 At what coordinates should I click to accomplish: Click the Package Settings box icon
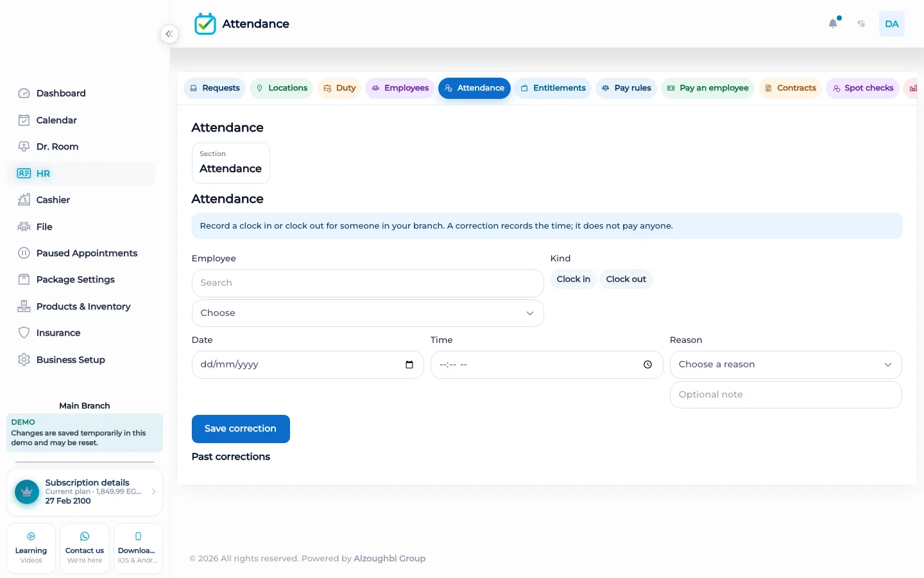pos(24,279)
